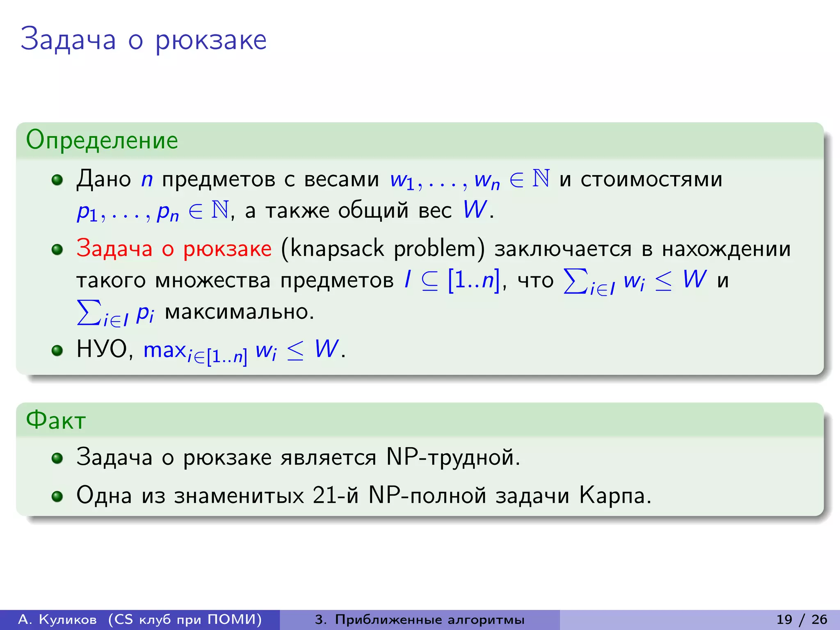Click "Одна из знаменитых 21-й NP-полной" line
This screenshot has width=840, height=630.
[364, 495]
